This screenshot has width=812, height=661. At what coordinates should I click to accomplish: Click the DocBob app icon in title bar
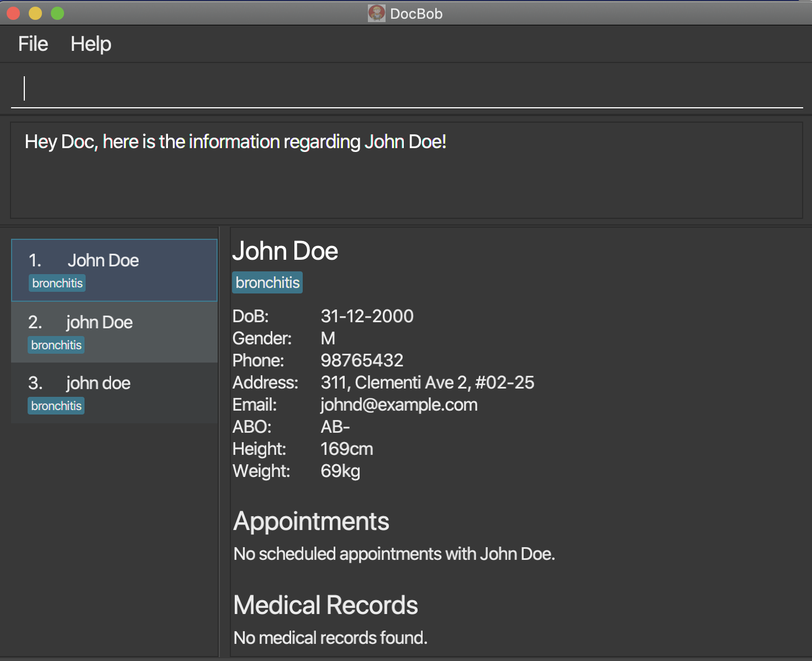point(377,13)
